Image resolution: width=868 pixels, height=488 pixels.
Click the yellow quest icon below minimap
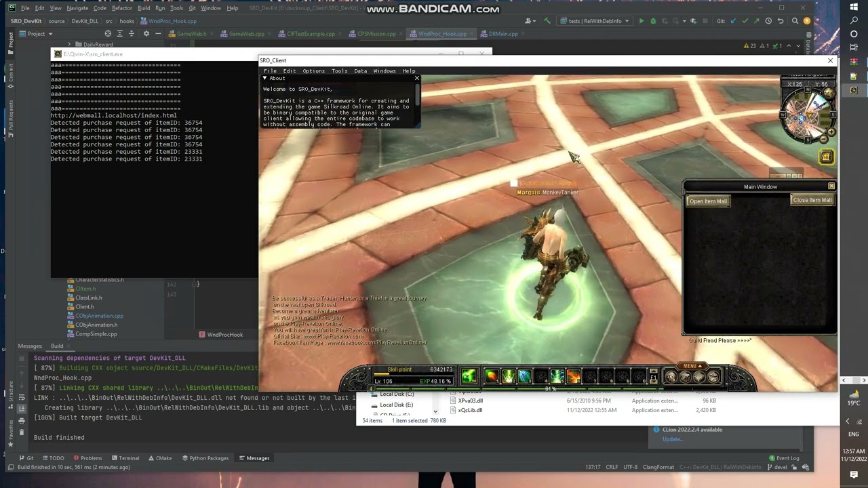tap(826, 157)
